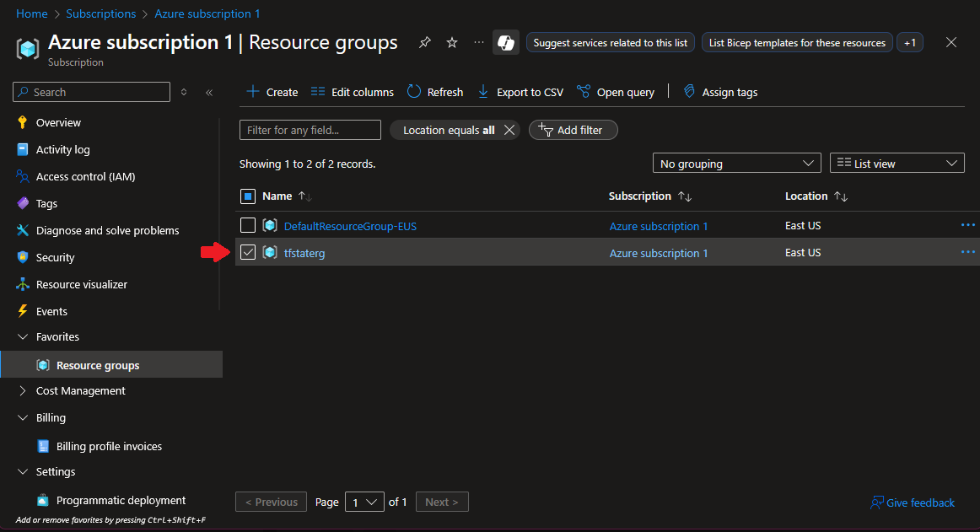Open the Activity log icon
This screenshot has width=980, height=532.
click(23, 149)
